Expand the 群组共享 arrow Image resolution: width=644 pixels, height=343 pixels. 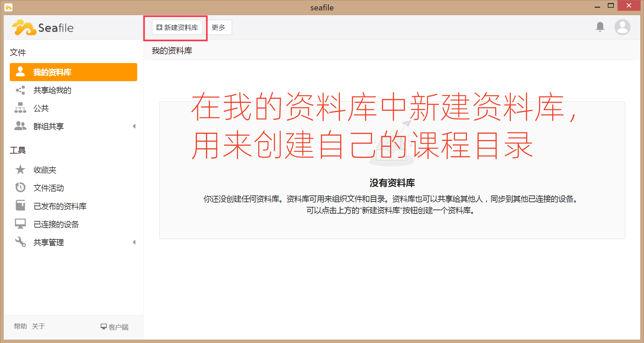[134, 126]
